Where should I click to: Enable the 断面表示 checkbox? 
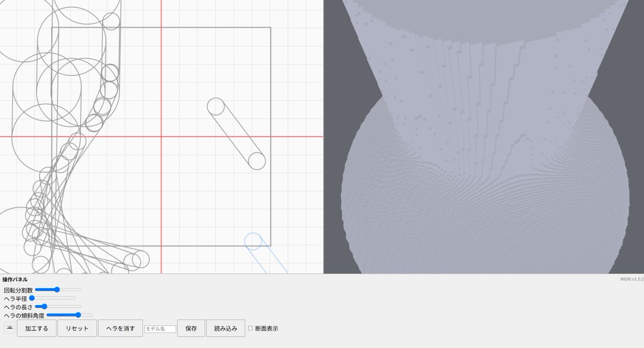pos(250,328)
